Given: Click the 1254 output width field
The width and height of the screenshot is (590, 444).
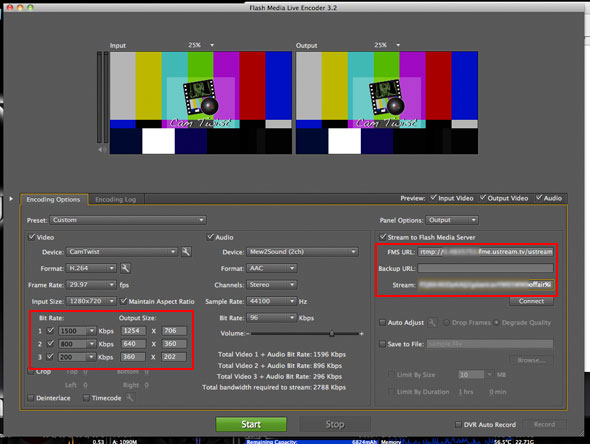Looking at the screenshot, I should click(133, 331).
